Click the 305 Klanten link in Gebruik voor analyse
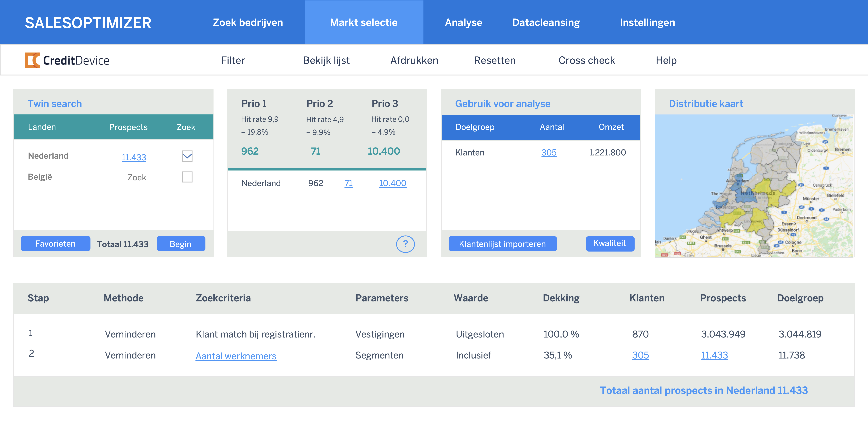 pos(549,152)
